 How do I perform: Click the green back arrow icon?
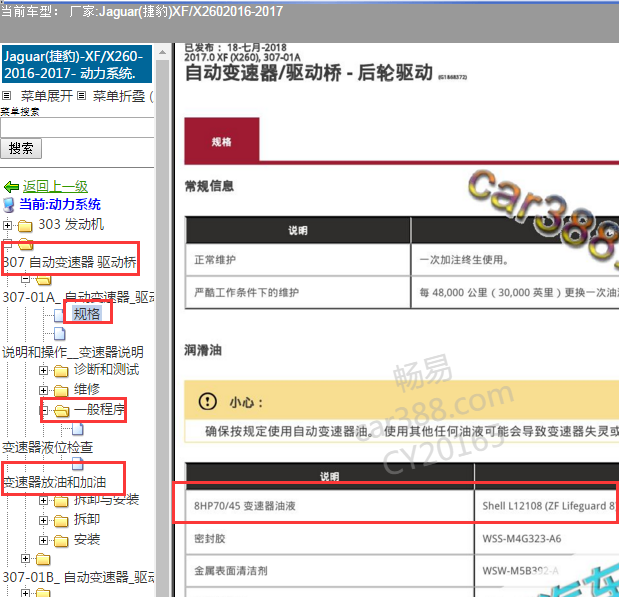[11, 186]
